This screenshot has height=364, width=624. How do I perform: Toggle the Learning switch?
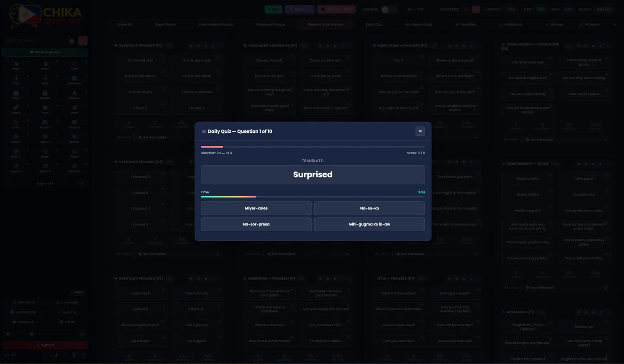coord(388,9)
